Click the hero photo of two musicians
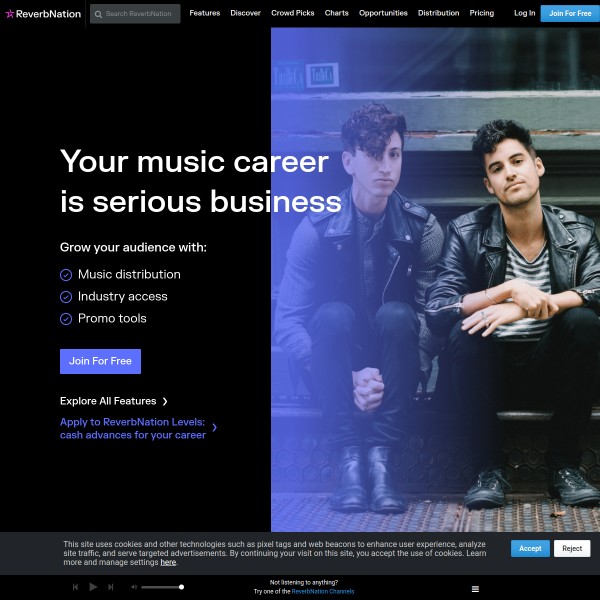This screenshot has width=600, height=600. 435,279
